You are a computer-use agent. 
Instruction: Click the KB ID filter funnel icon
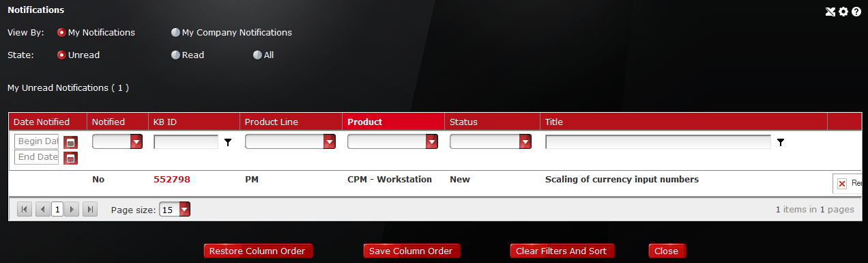(228, 142)
